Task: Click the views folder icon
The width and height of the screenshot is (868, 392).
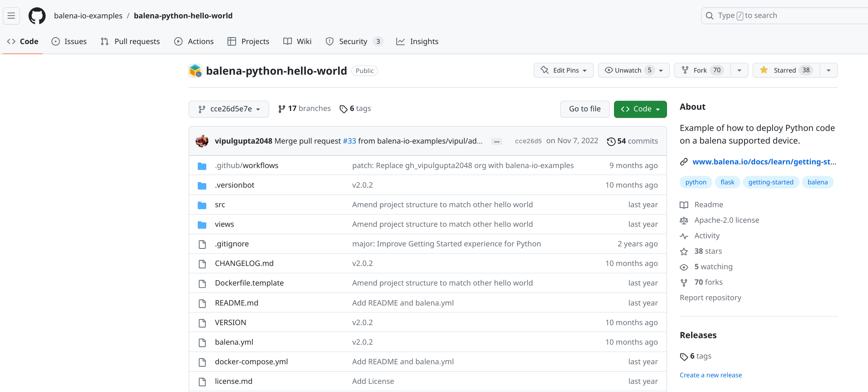Action: (x=202, y=225)
